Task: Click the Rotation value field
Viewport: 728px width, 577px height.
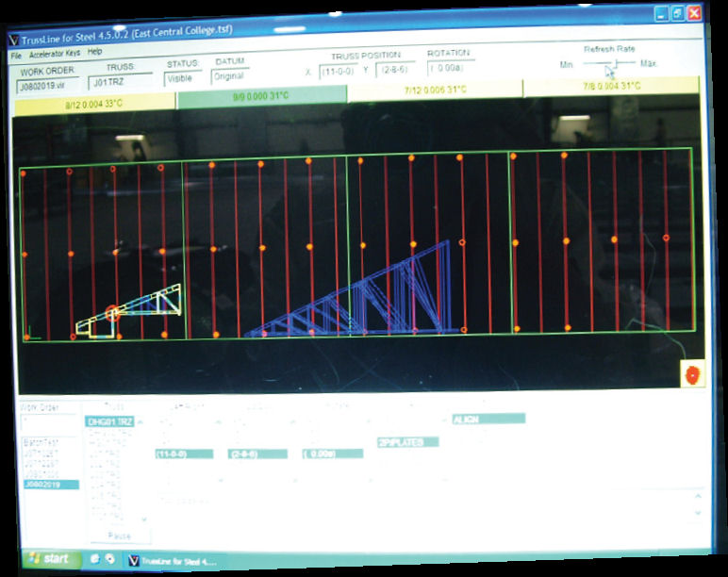Action: pos(450,68)
